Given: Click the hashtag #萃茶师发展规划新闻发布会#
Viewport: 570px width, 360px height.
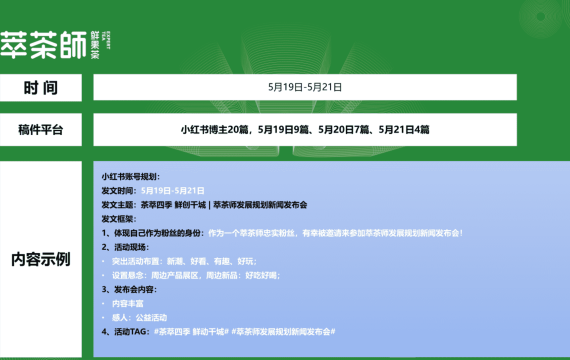Looking at the screenshot, I should coord(283,332).
